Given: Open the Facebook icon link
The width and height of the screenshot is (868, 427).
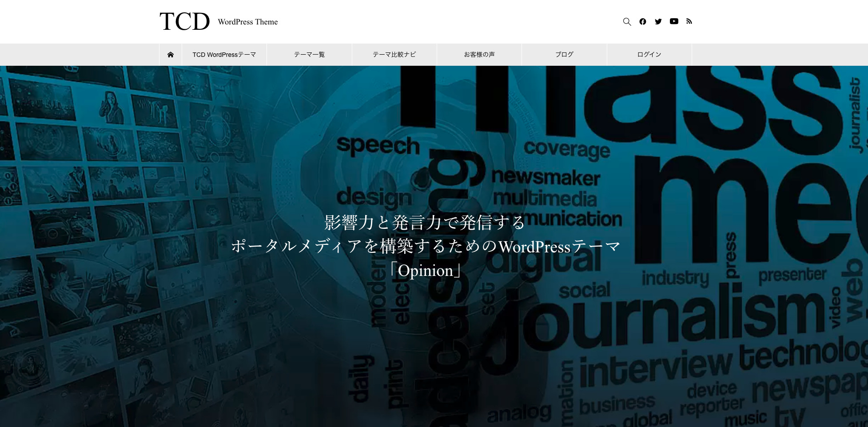Looking at the screenshot, I should point(643,21).
